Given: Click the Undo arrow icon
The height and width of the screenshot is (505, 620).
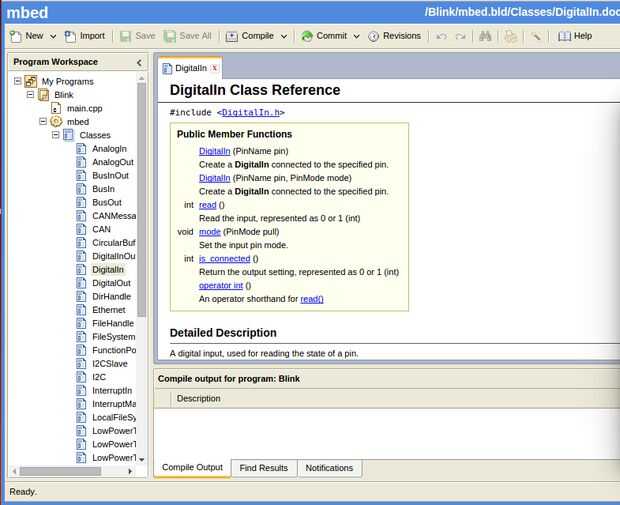Looking at the screenshot, I should [441, 36].
